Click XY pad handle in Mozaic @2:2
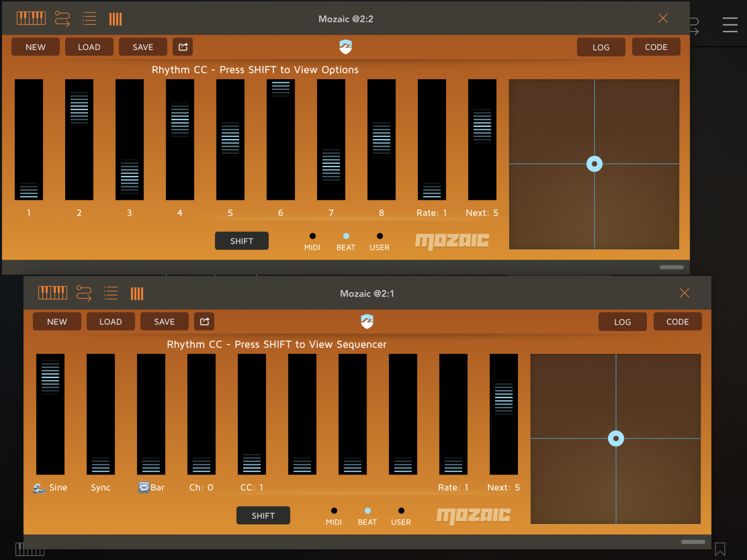This screenshot has width=747, height=560. 594,164
